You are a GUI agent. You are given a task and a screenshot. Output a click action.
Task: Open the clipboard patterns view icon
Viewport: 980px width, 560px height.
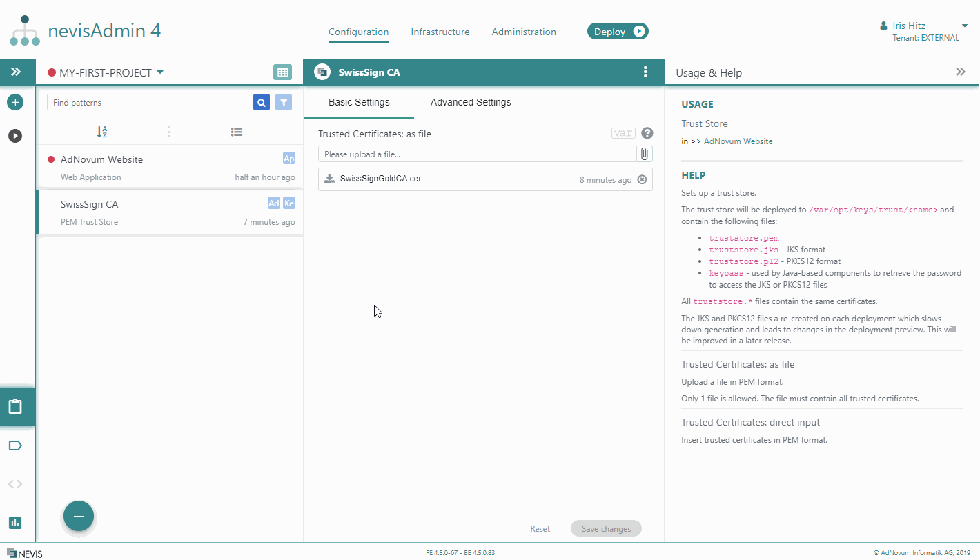pos(15,406)
